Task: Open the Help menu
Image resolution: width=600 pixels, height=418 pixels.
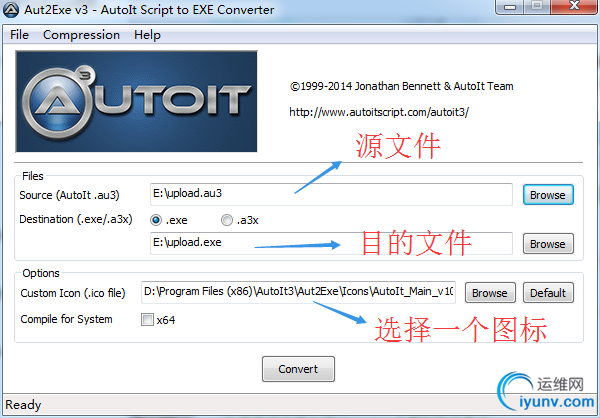Action: [147, 35]
